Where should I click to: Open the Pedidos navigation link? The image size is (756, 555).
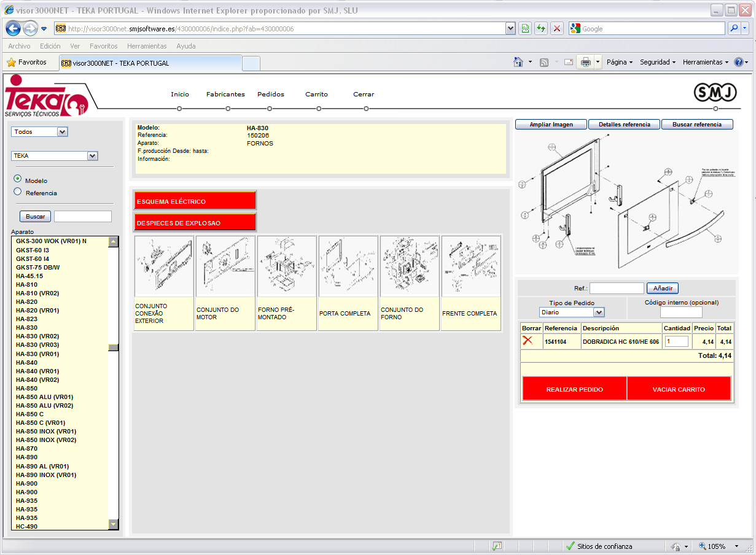[x=271, y=95]
